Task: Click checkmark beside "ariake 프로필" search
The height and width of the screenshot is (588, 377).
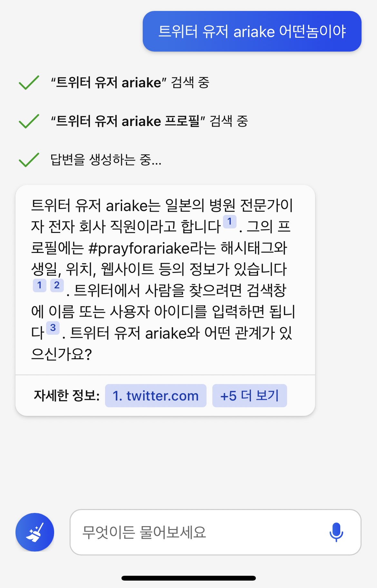Action: [29, 121]
